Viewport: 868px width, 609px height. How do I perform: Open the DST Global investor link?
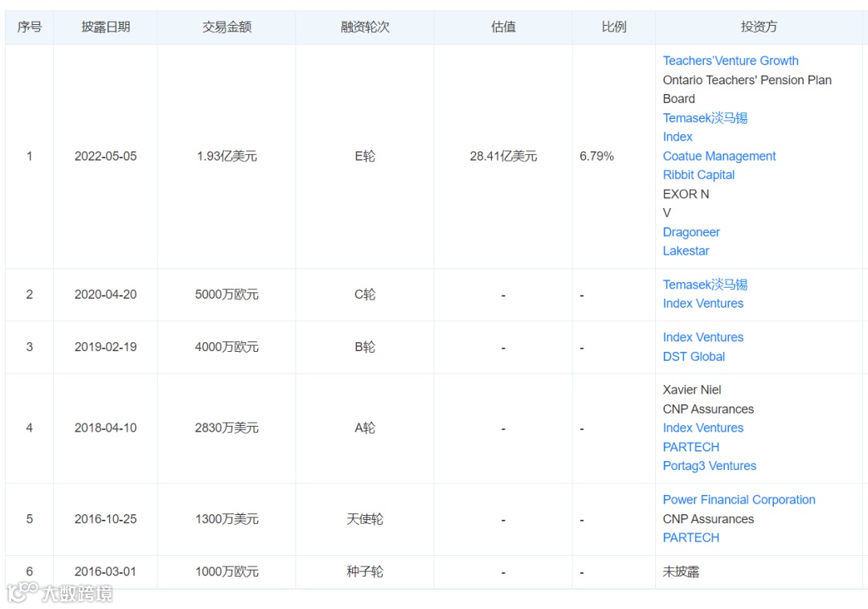coord(694,357)
